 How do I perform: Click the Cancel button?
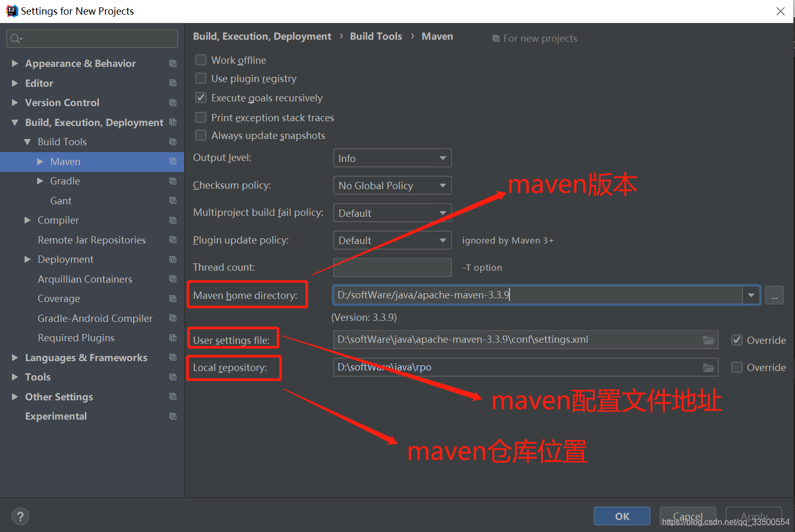coord(688,516)
